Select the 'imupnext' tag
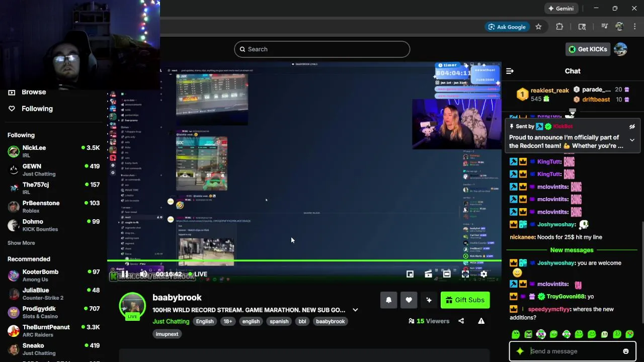This screenshot has width=644, height=362. [167, 334]
